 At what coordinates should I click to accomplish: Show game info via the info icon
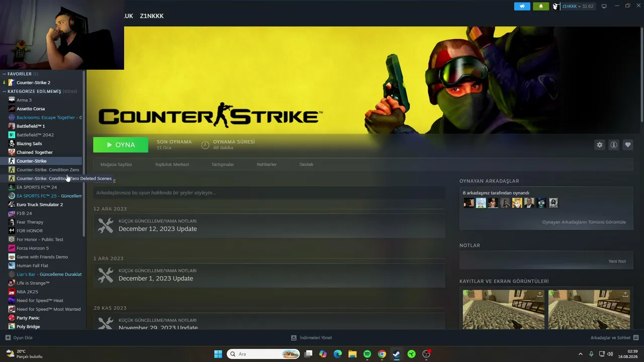click(614, 145)
